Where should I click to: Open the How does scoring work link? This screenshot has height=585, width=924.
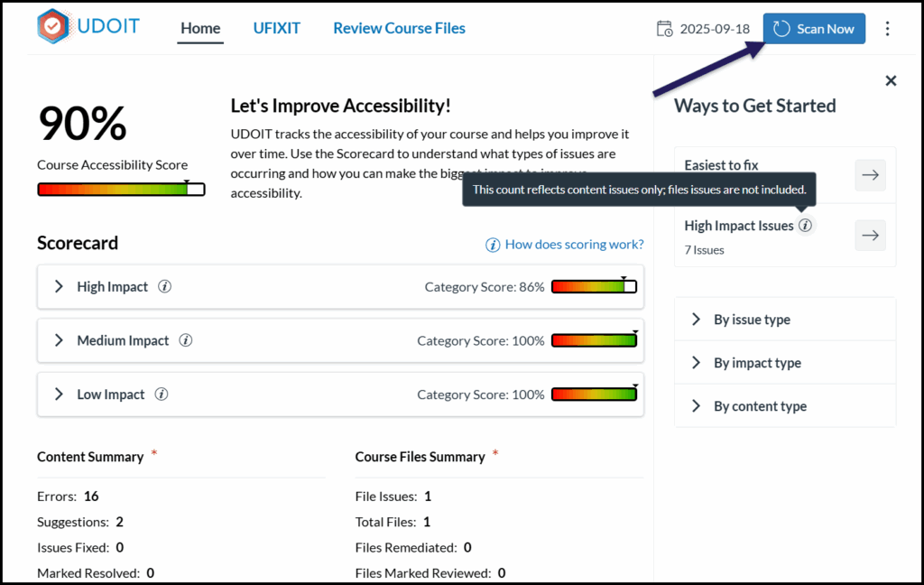(574, 245)
